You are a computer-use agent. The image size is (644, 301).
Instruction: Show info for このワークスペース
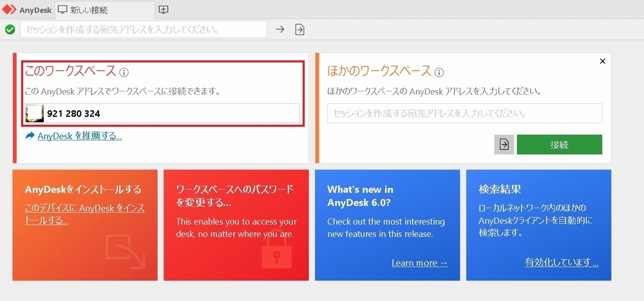click(124, 73)
